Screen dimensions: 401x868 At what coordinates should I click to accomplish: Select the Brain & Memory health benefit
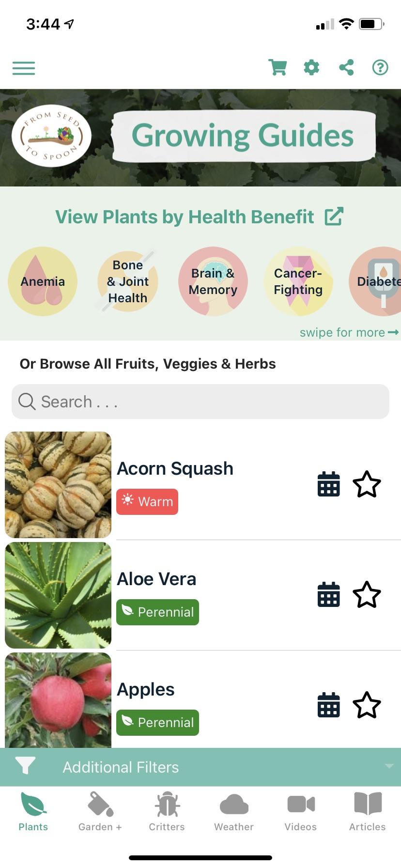tap(213, 281)
